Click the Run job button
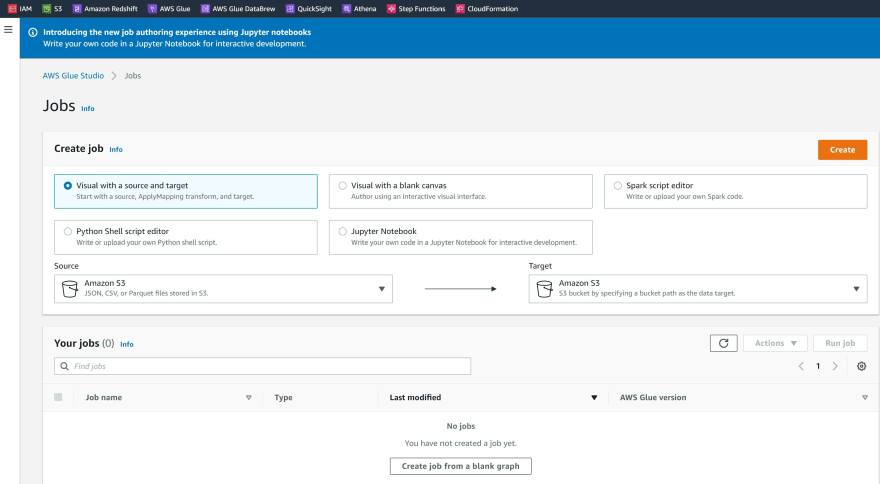The height and width of the screenshot is (484, 880). (x=840, y=343)
